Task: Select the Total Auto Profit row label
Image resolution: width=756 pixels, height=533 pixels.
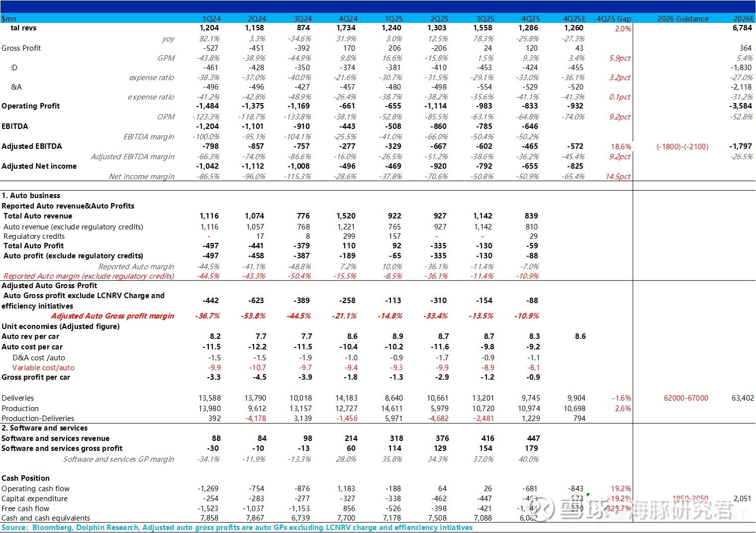Action: pos(34,246)
